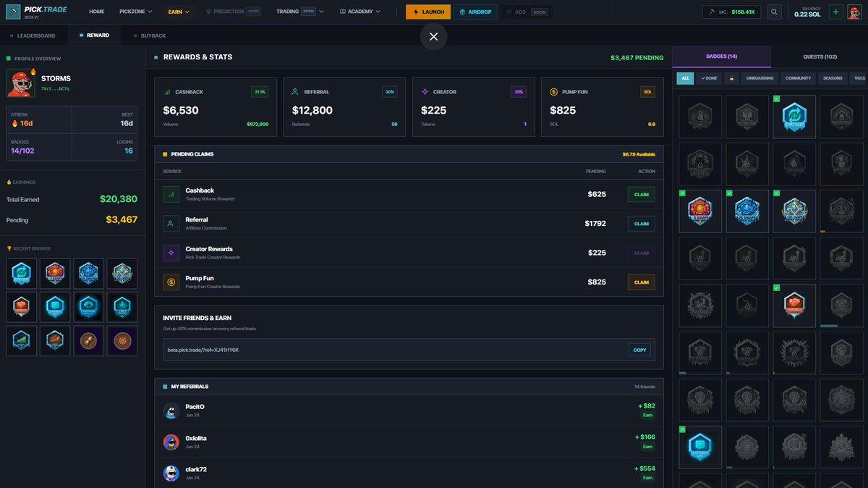Click the Prediction nav item
The width and height of the screenshot is (868, 488).
(x=233, y=12)
